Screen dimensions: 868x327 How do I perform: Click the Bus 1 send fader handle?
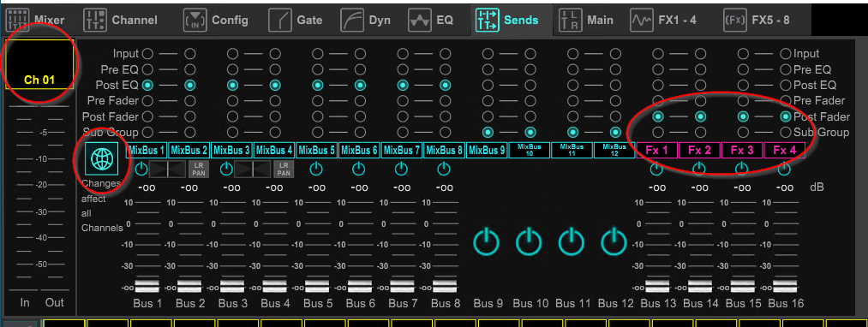[147, 286]
